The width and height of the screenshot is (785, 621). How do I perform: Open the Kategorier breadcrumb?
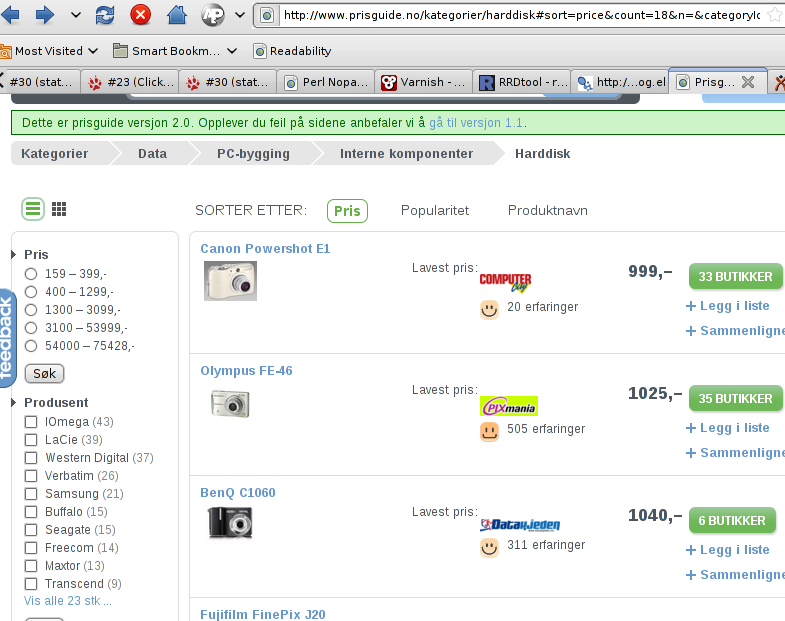(55, 154)
